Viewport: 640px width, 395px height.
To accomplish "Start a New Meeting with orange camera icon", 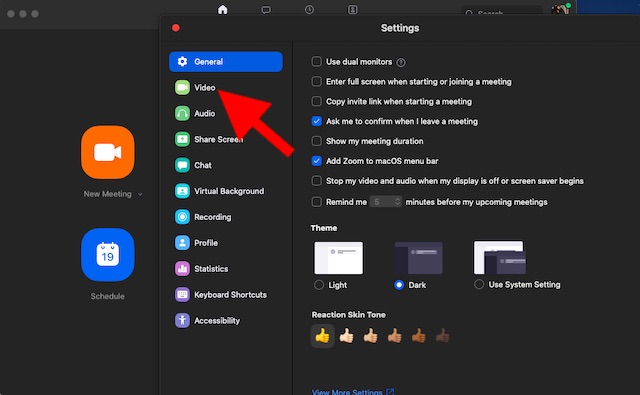I will pos(108,152).
